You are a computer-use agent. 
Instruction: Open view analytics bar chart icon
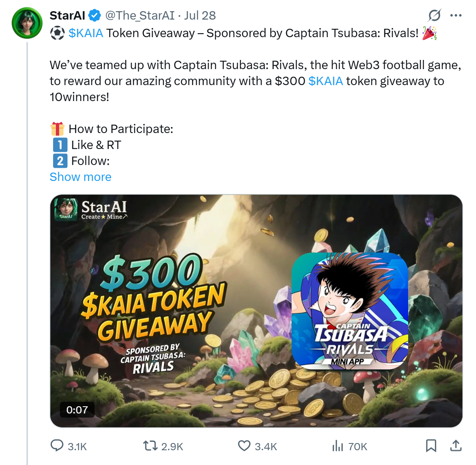point(337,445)
